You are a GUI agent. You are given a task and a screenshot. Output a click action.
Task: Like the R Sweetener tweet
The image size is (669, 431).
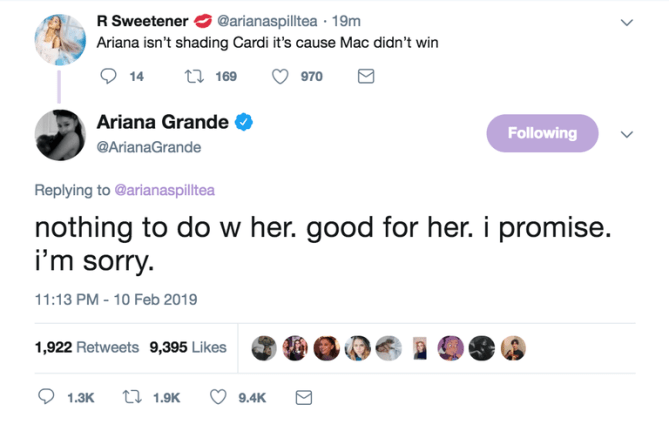[x=281, y=76]
